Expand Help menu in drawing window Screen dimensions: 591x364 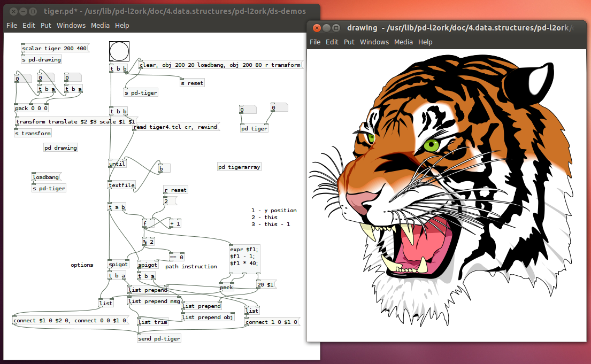425,42
